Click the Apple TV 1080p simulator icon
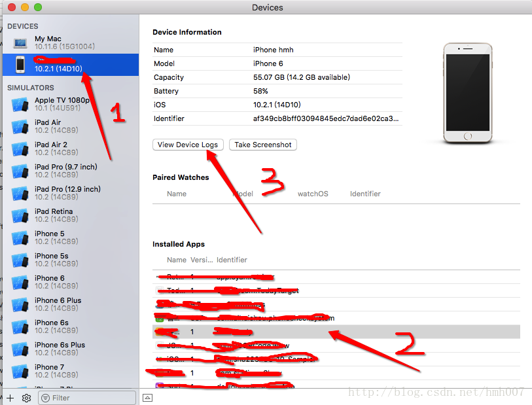 pos(20,105)
